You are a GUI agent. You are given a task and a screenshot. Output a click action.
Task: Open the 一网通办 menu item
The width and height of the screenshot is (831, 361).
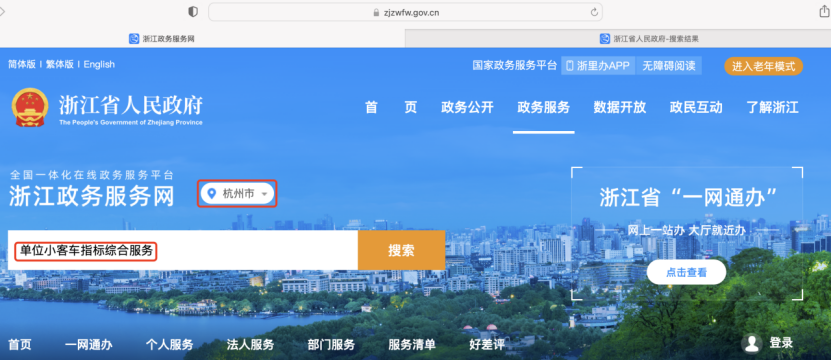(x=89, y=345)
